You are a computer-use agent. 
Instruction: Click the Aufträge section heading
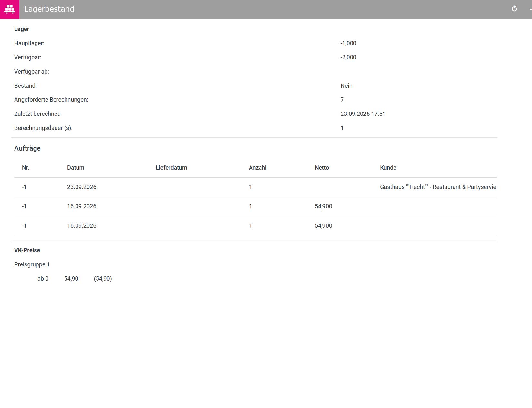pyautogui.click(x=27, y=148)
